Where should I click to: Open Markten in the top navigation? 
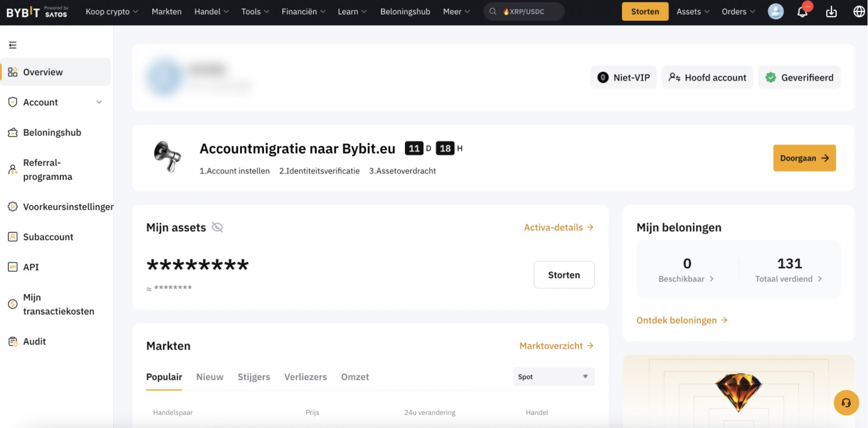(166, 11)
